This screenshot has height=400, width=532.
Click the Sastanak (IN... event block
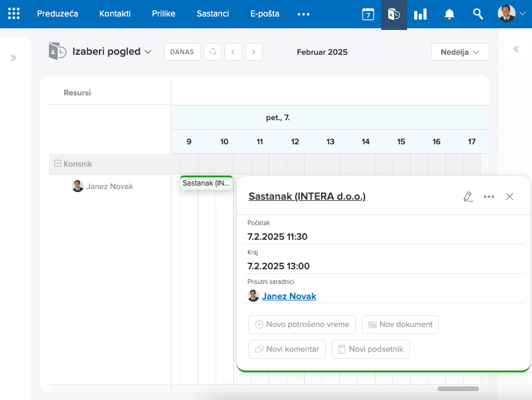(206, 183)
